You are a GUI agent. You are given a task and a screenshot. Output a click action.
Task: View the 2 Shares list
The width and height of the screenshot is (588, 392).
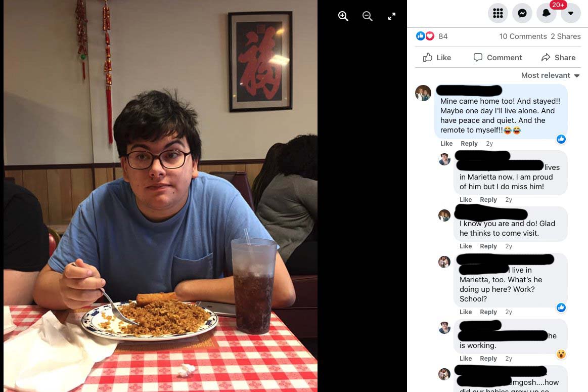coord(565,36)
